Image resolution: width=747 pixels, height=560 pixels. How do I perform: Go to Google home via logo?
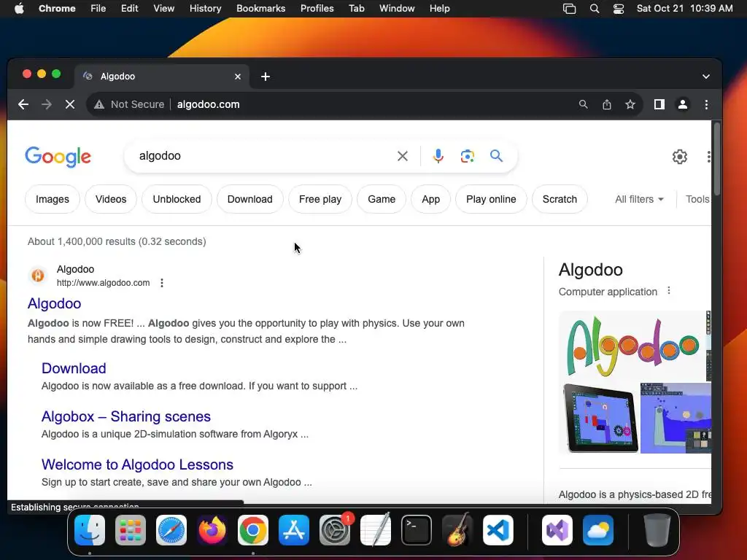pos(58,157)
